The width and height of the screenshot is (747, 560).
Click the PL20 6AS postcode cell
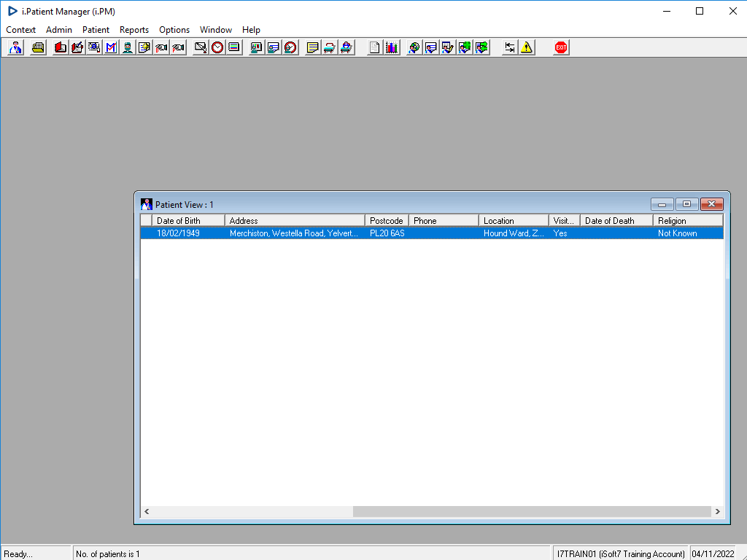pos(387,233)
